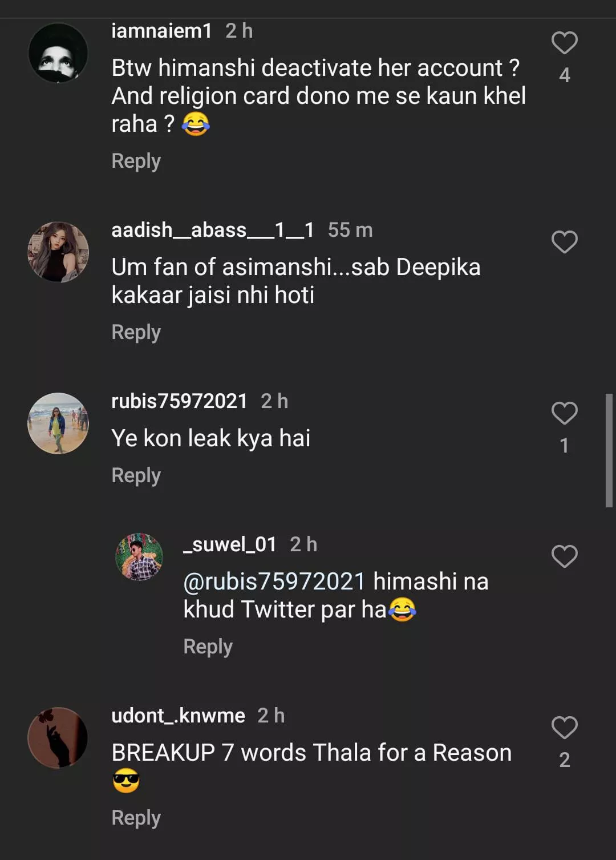Open username iamnaiem1's profile
616x860 pixels.
click(161, 31)
